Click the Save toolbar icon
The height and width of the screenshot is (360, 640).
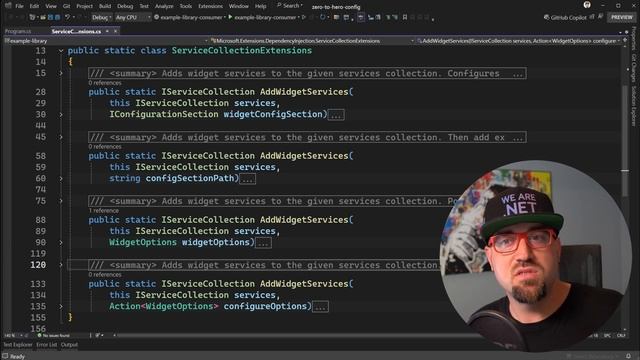pyautogui.click(x=51, y=17)
